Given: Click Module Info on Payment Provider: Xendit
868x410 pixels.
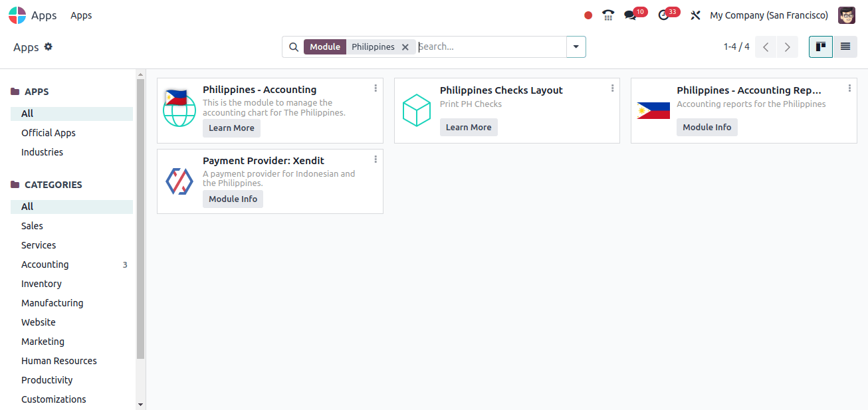Looking at the screenshot, I should pyautogui.click(x=233, y=199).
